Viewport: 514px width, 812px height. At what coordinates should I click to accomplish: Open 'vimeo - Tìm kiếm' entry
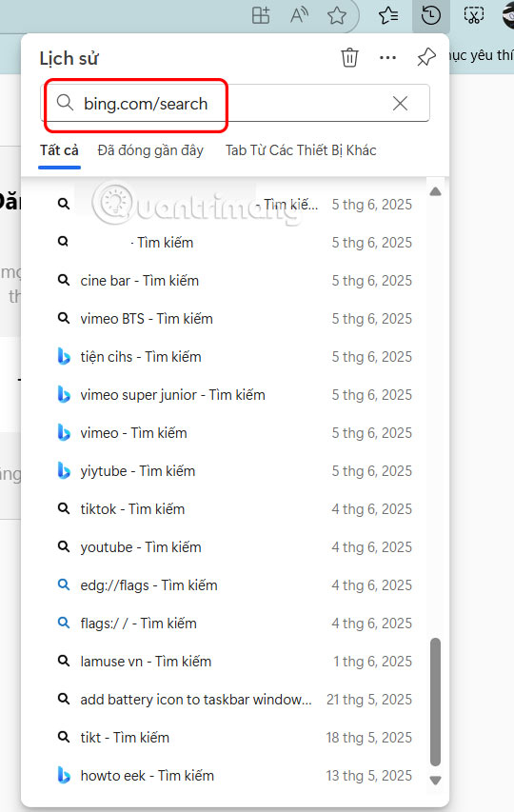(x=235, y=433)
